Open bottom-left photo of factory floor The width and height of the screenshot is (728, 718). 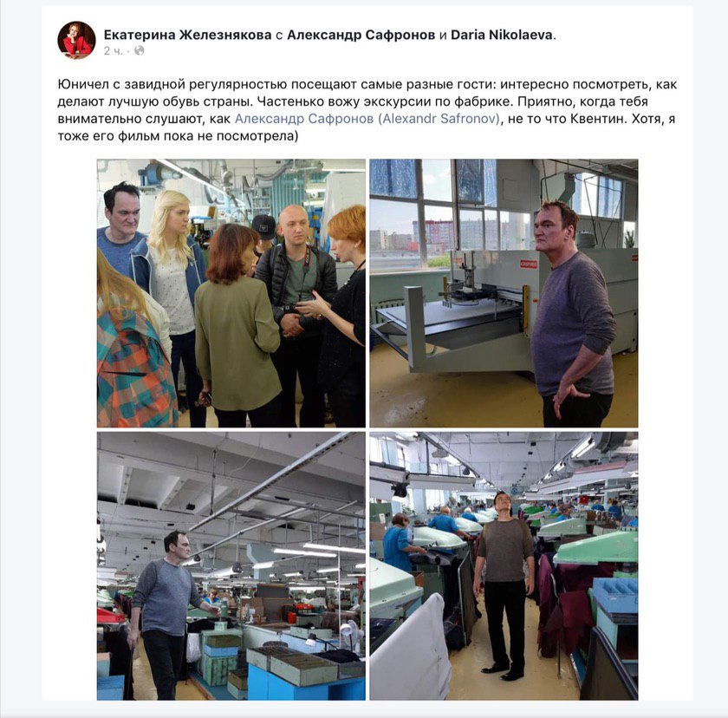[x=231, y=565]
